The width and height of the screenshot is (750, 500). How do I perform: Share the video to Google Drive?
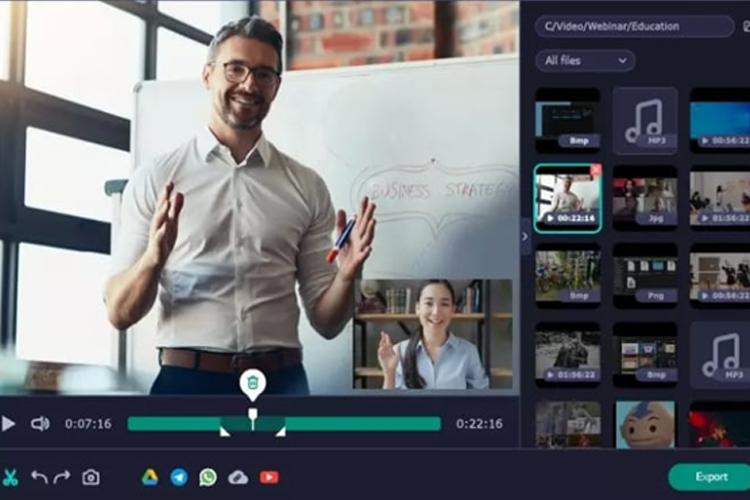click(150, 477)
